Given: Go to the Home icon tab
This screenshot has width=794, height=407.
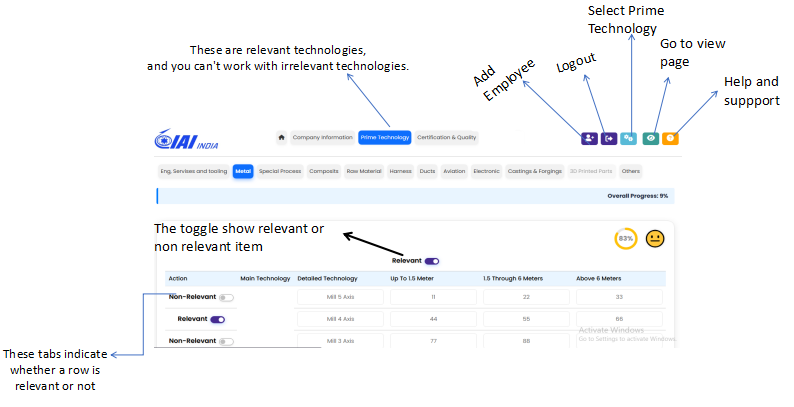Looking at the screenshot, I should point(282,137).
